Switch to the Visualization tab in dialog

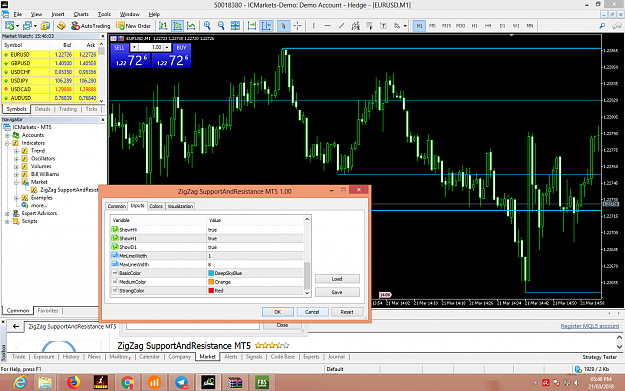tap(180, 206)
